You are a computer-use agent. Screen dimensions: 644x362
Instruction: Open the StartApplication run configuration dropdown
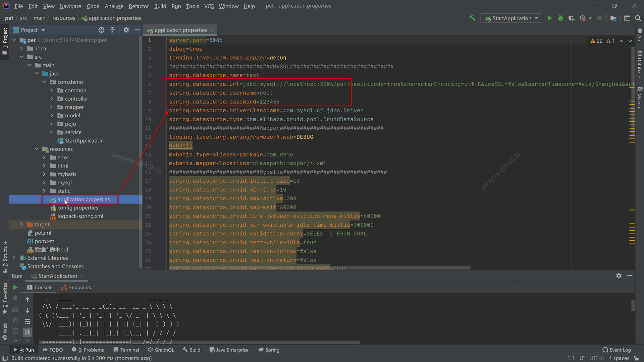point(512,18)
